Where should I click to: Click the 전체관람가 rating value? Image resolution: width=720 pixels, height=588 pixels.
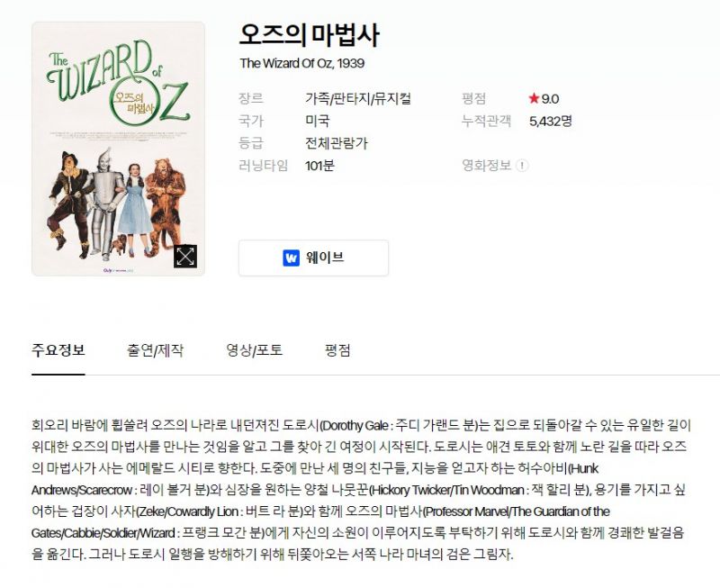pyautogui.click(x=337, y=143)
